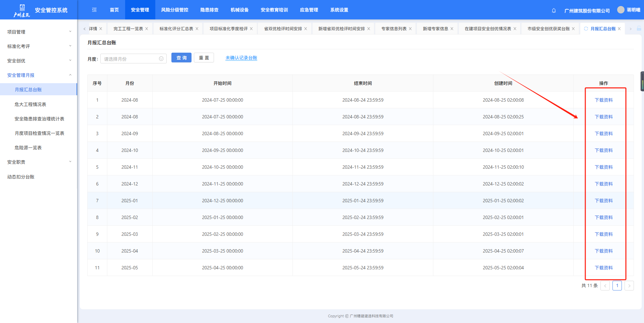Open the 未确认记录台账 link

pyautogui.click(x=241, y=58)
